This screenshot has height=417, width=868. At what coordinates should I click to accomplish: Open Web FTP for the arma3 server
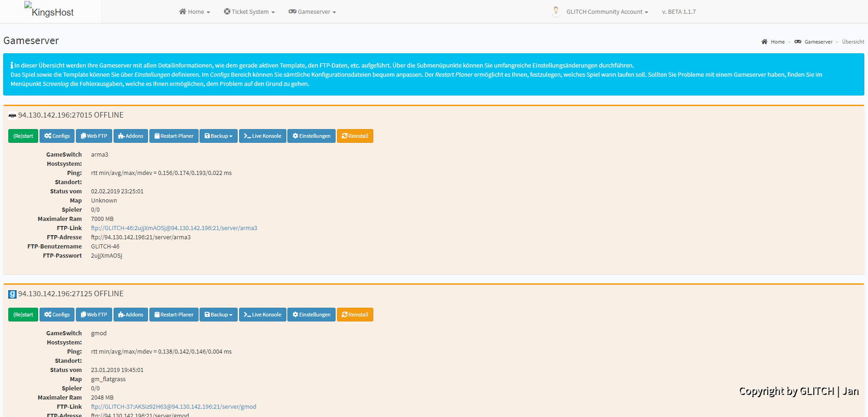tap(94, 136)
